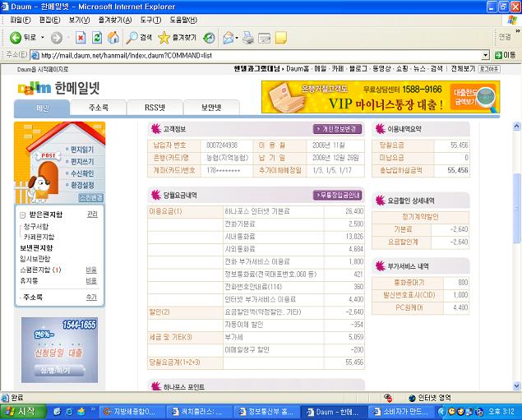522x420 pixels.
Task: Click the 로그아웃 button
Action: 489,69
